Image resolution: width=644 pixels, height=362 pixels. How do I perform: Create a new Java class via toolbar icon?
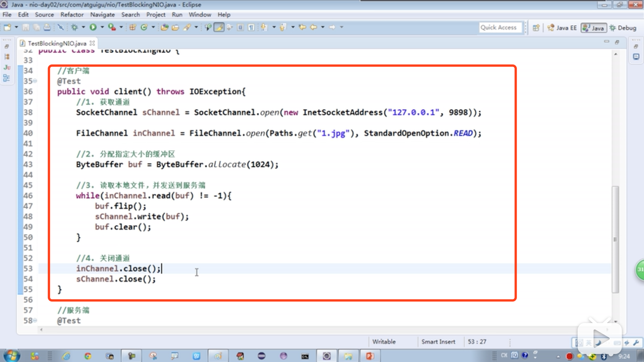[144, 27]
